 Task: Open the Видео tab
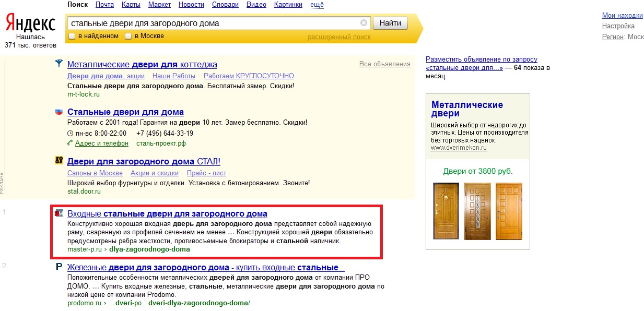pos(256,5)
